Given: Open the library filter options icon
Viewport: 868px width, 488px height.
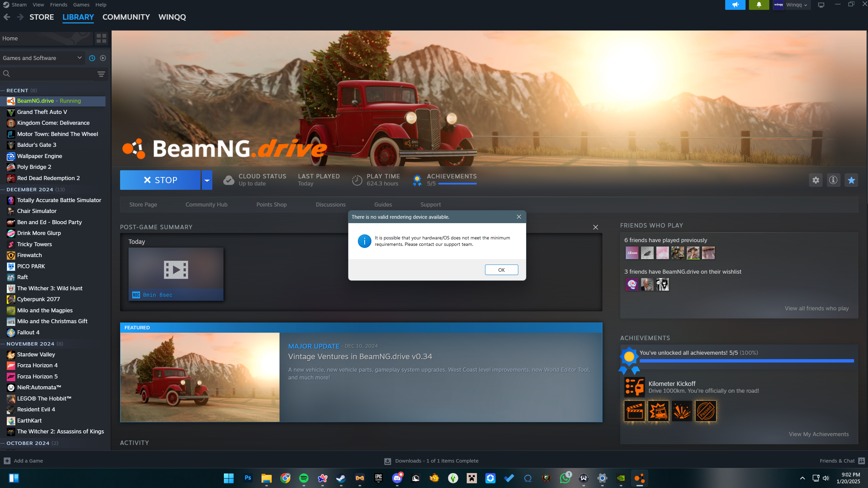Looking at the screenshot, I should 101,74.
